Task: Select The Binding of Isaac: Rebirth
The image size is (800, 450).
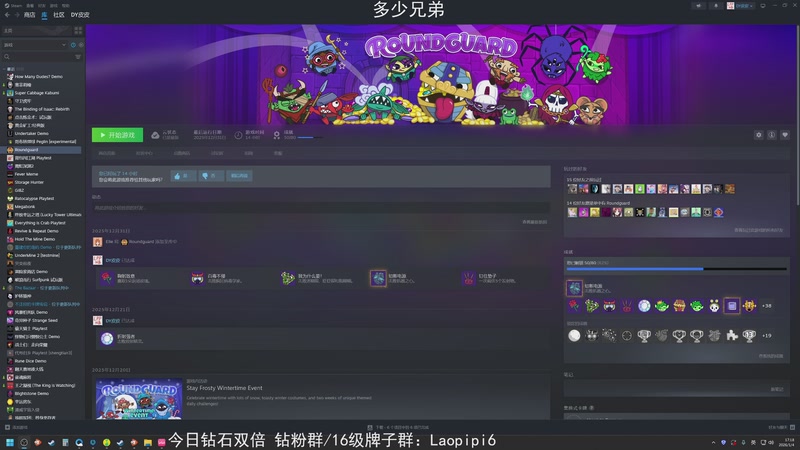Action: point(42,109)
